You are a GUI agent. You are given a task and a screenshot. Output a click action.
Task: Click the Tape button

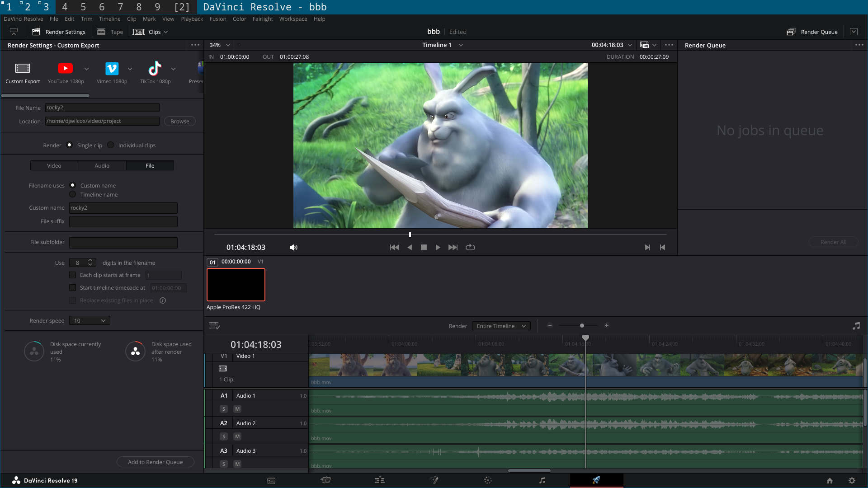point(110,32)
